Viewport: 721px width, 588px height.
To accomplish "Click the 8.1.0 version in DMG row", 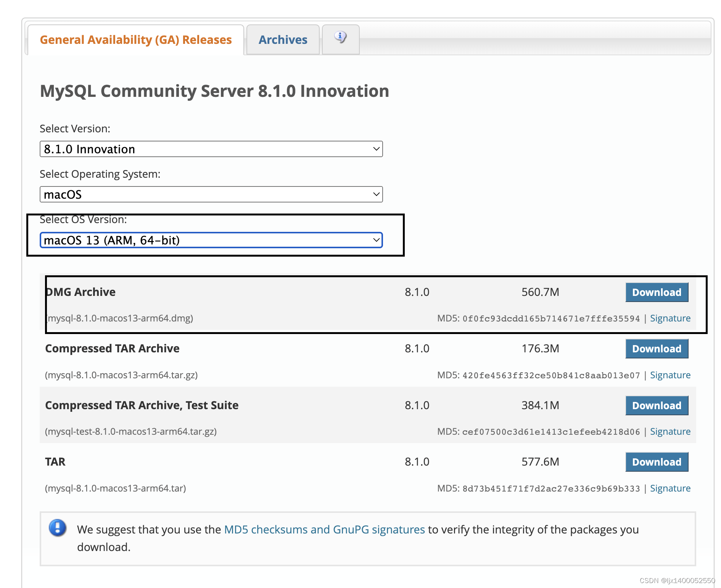I will [417, 292].
